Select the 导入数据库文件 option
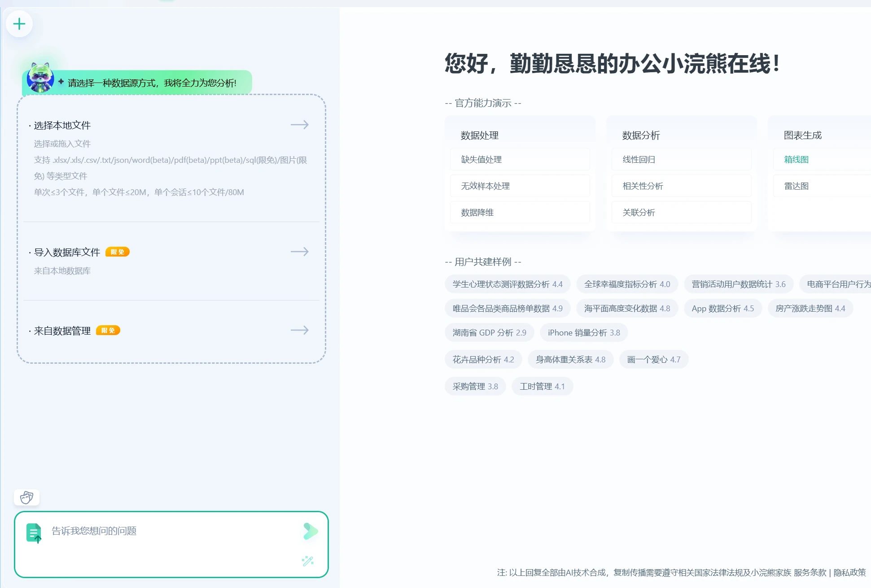871x588 pixels. tap(171, 261)
